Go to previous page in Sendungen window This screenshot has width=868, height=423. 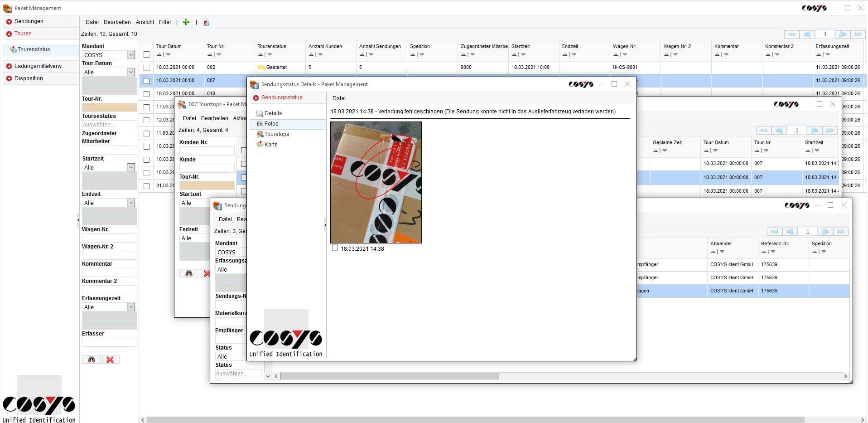point(790,232)
